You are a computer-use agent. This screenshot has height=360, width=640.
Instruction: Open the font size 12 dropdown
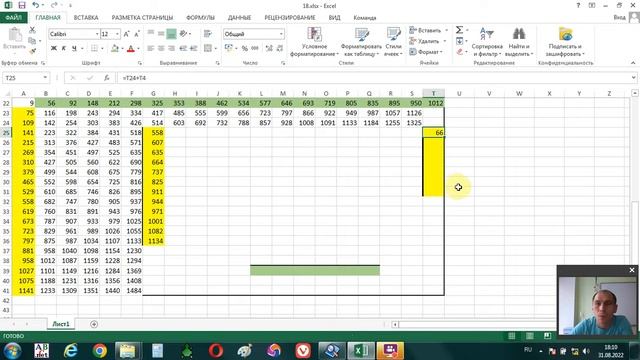(x=118, y=34)
